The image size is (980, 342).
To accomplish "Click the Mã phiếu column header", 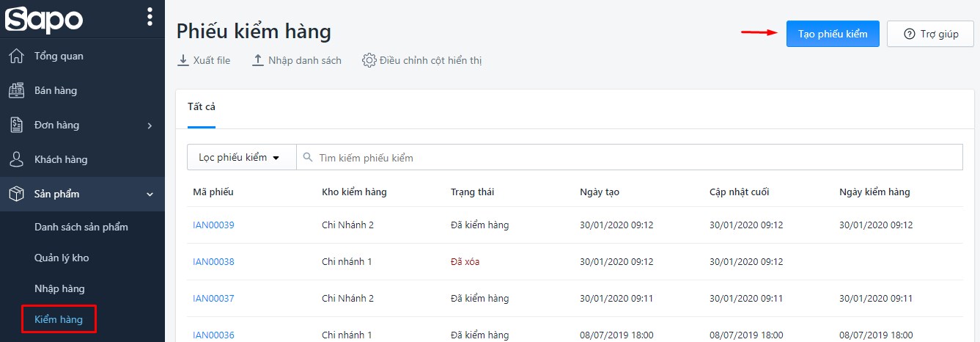I will coord(213,192).
